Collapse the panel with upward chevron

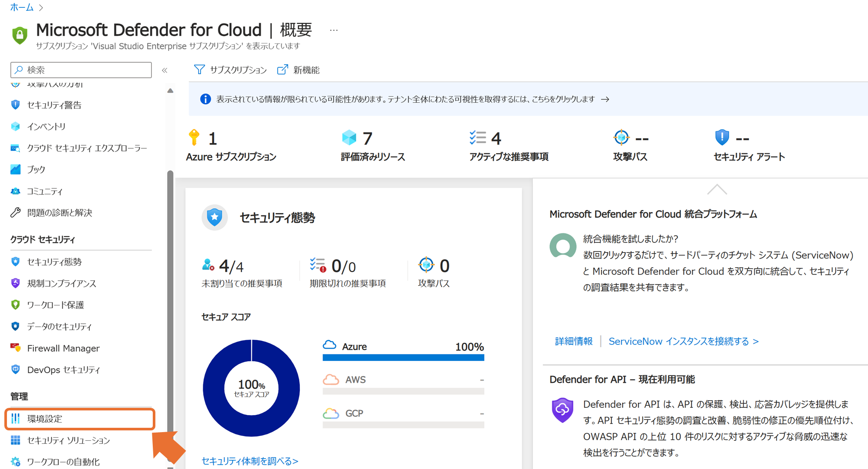point(717,190)
